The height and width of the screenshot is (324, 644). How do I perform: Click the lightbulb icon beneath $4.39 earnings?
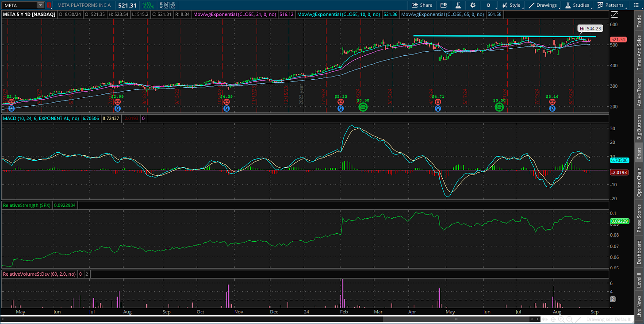pyautogui.click(x=226, y=108)
